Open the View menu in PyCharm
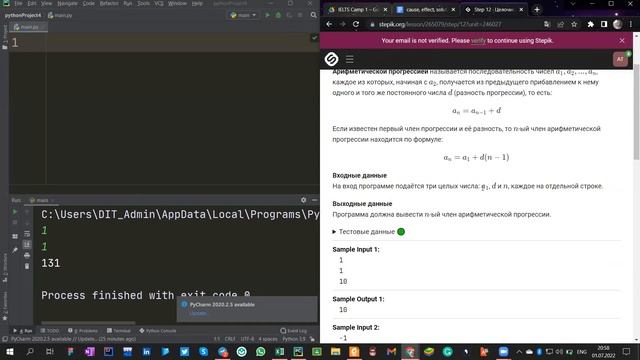Image resolution: width=640 pixels, height=360 pixels. (x=46, y=3)
